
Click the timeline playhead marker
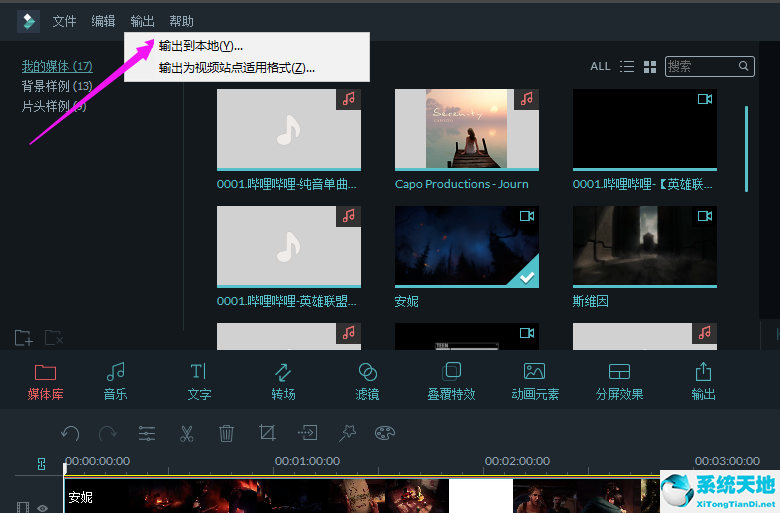[65, 468]
